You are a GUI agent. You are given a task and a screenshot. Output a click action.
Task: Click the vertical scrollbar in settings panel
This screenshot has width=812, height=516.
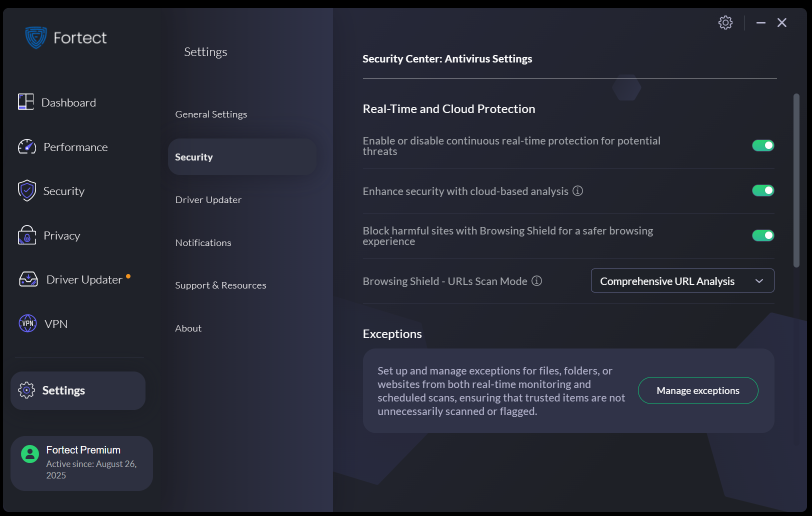tap(796, 180)
